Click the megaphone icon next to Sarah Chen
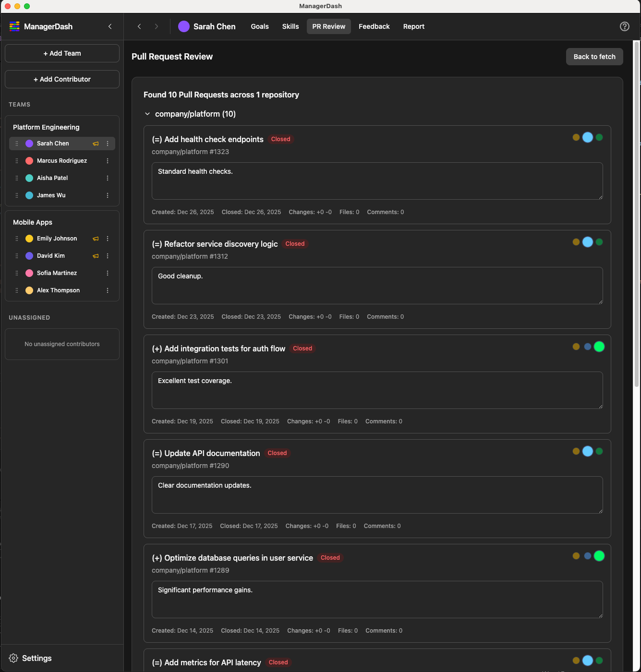641x672 pixels. 95,143
